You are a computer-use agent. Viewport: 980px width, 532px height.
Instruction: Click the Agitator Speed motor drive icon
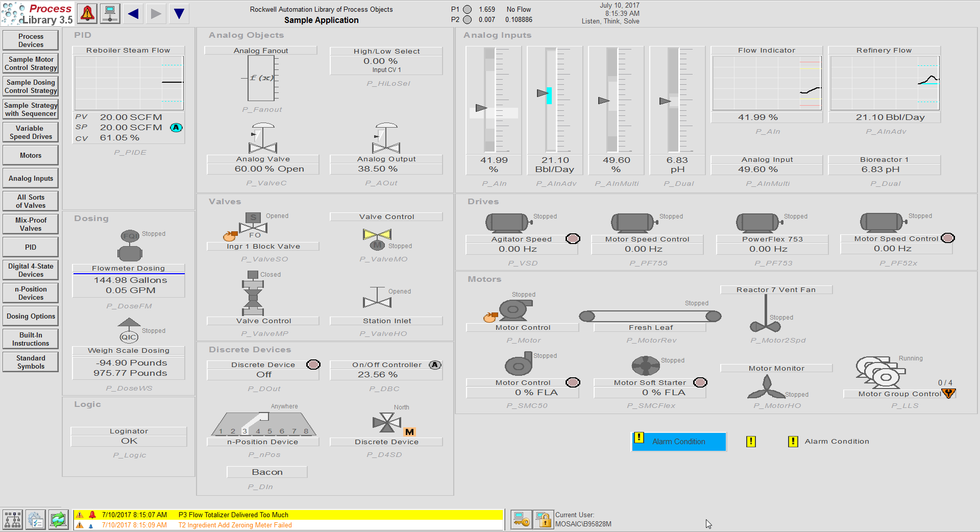click(x=506, y=222)
